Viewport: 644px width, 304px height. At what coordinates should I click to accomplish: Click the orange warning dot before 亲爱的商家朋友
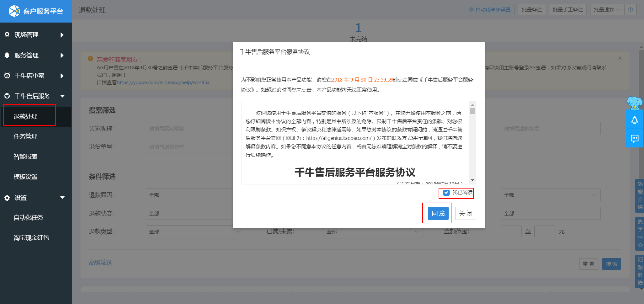point(91,58)
